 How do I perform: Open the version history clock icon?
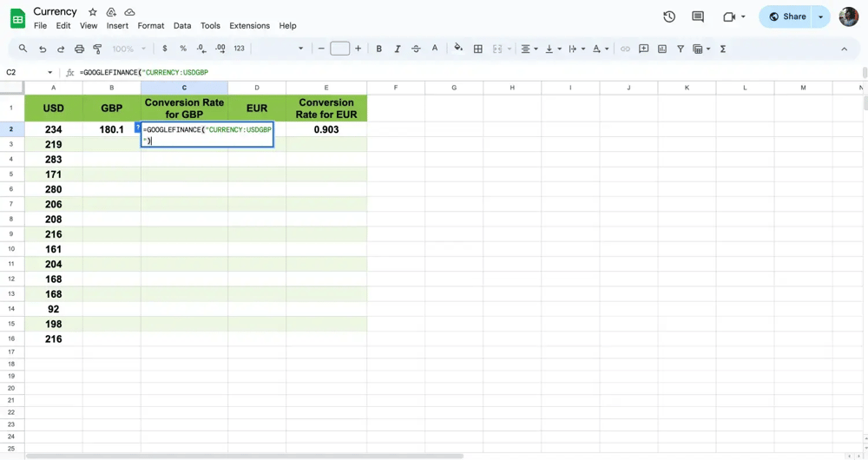(x=669, y=16)
